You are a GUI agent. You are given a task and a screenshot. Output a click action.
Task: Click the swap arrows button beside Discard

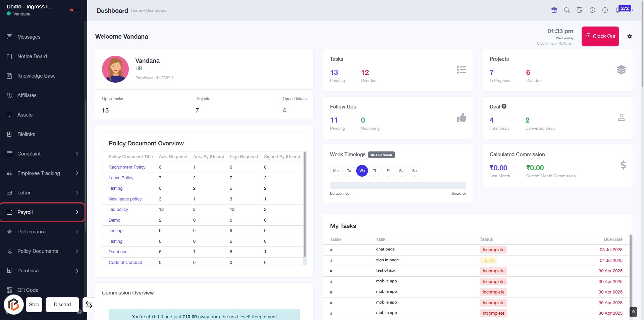89,305
